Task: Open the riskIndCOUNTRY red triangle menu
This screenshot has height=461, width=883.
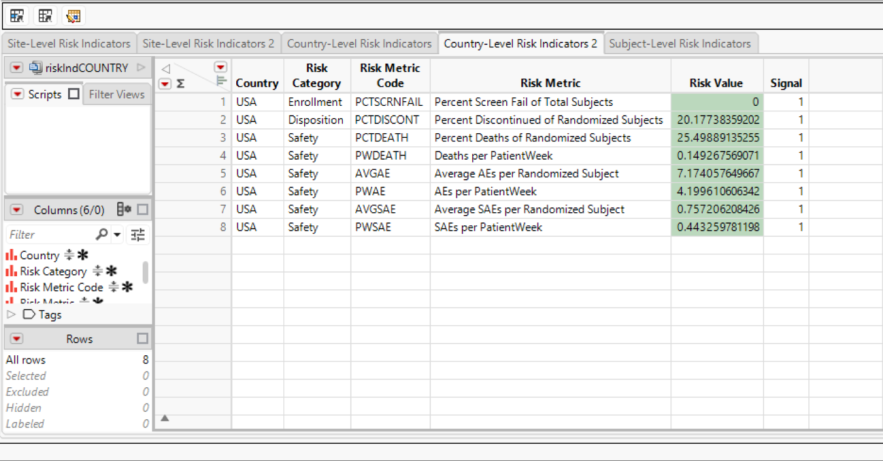Action: pos(17,68)
